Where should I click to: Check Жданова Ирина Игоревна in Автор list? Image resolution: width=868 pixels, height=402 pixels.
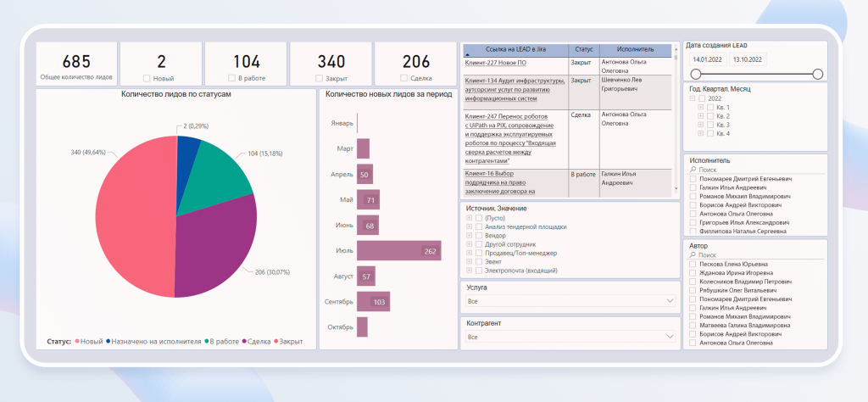click(x=693, y=273)
